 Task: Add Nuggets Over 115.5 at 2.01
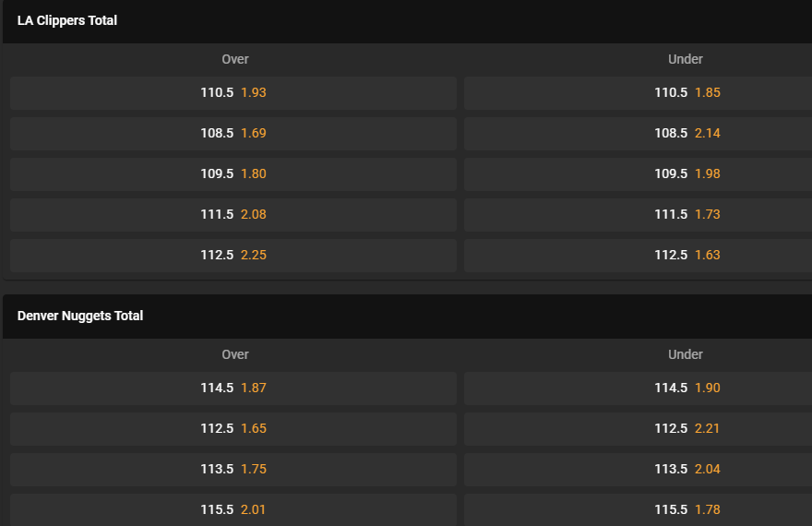tap(233, 510)
